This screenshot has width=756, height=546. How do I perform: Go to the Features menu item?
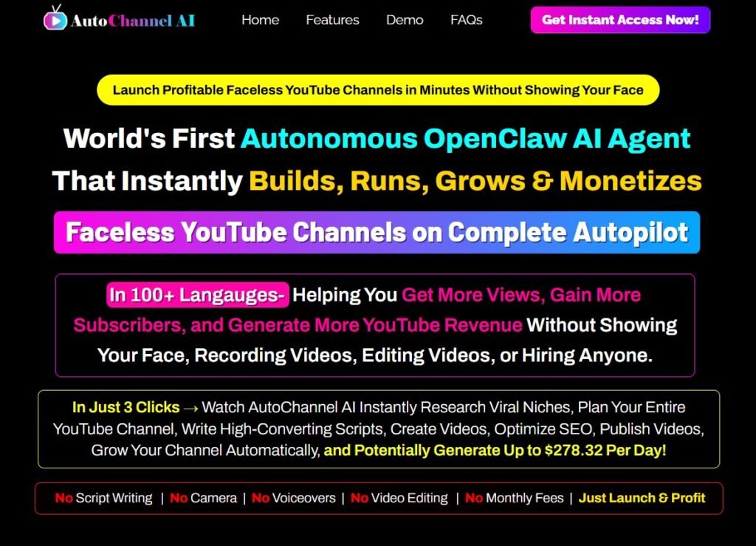tap(333, 20)
